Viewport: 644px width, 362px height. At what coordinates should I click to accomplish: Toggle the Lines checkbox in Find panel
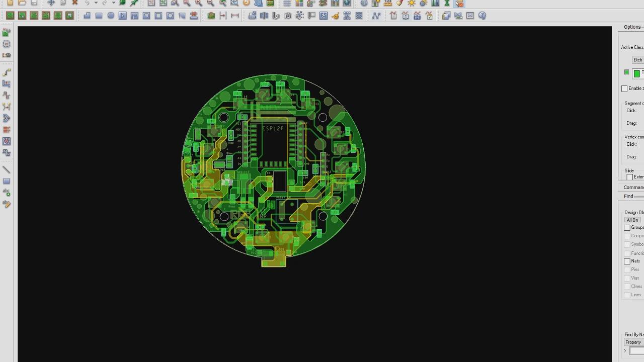[627, 295]
